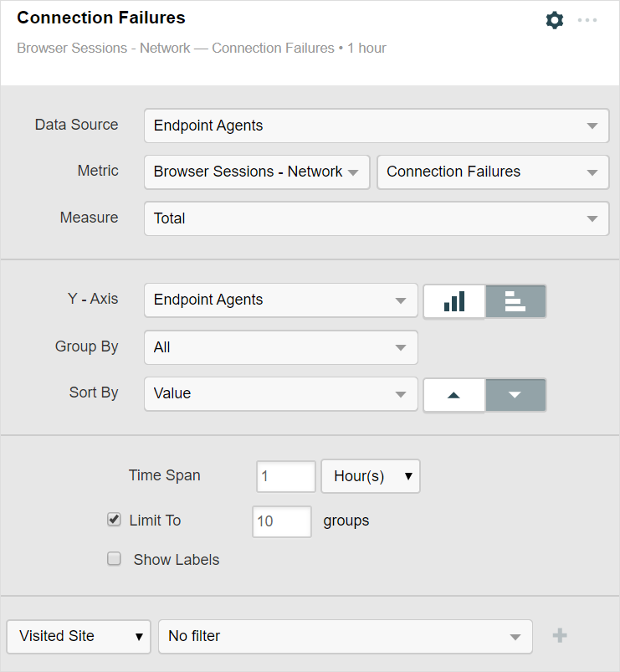Image resolution: width=620 pixels, height=672 pixels.
Task: Set sort order to ascending arrow
Action: [454, 394]
